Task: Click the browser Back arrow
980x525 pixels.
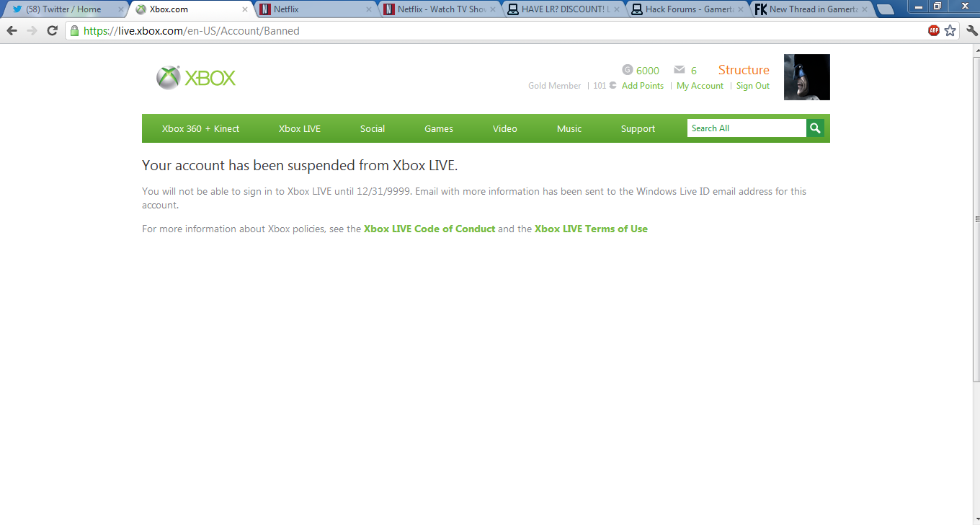Action: 12,31
